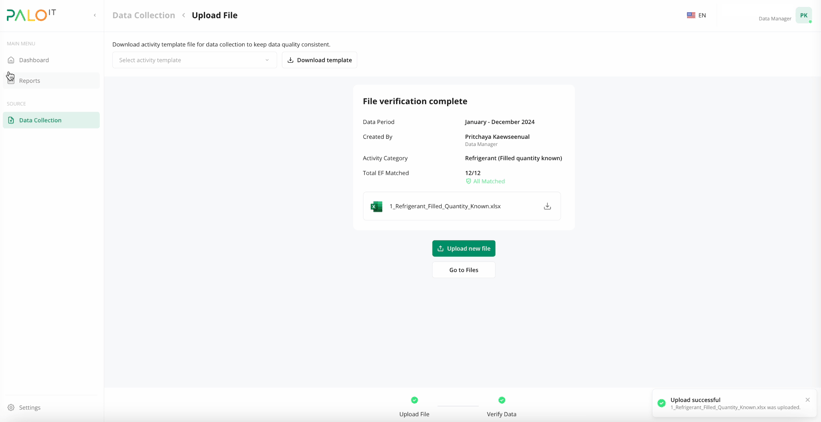The image size is (821, 422).
Task: Open the EN language selector
Action: tap(696, 15)
